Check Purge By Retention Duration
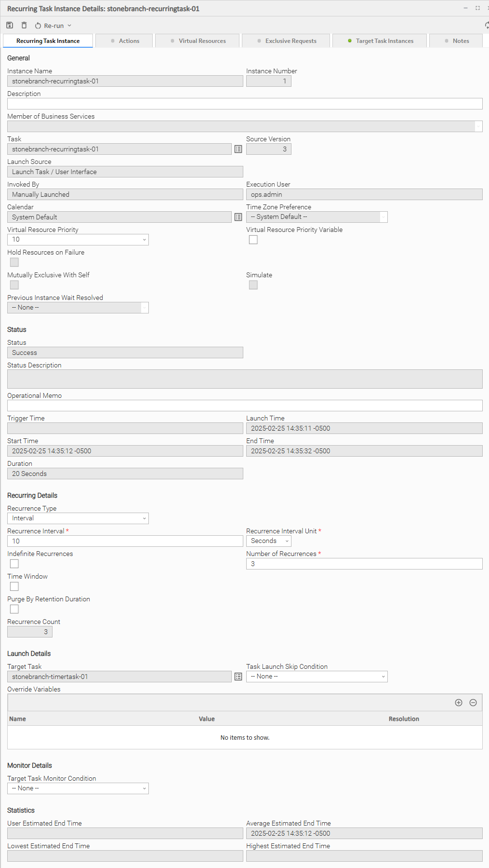 [14, 609]
